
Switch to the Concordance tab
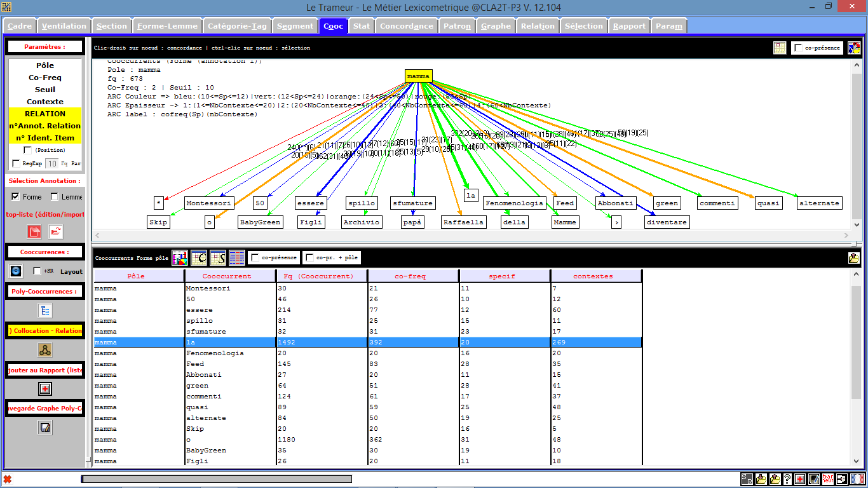point(407,26)
